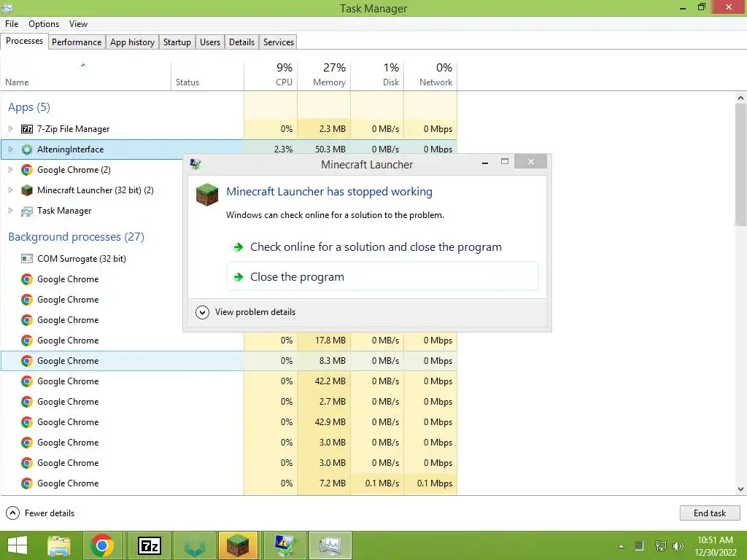Expand the AlteningInterface process group
Image resolution: width=747 pixels, height=560 pixels.
[10, 149]
